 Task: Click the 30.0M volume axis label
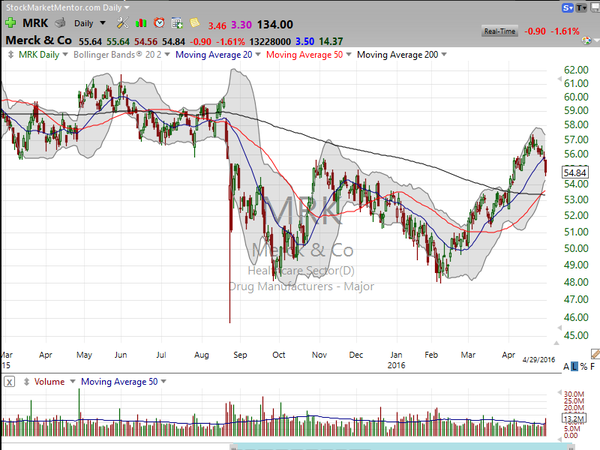pos(574,394)
